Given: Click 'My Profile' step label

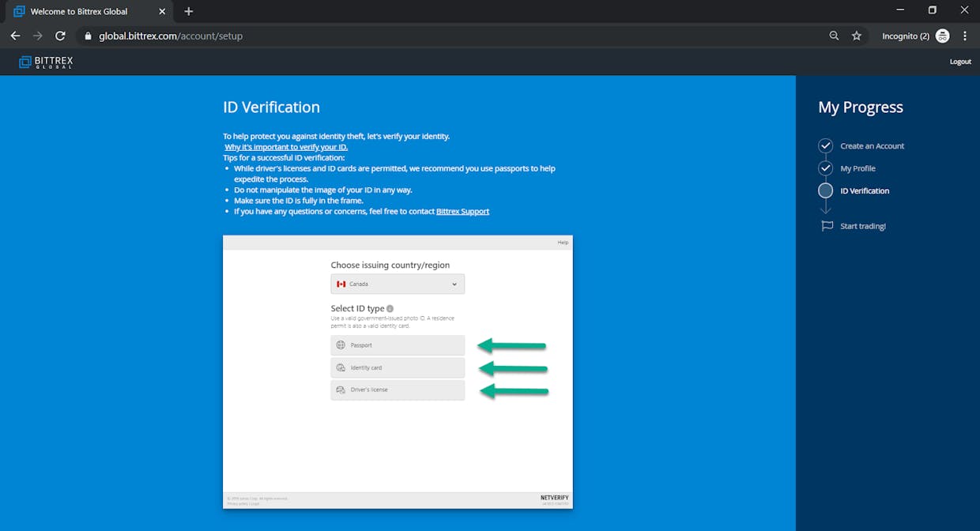Looking at the screenshot, I should 857,168.
